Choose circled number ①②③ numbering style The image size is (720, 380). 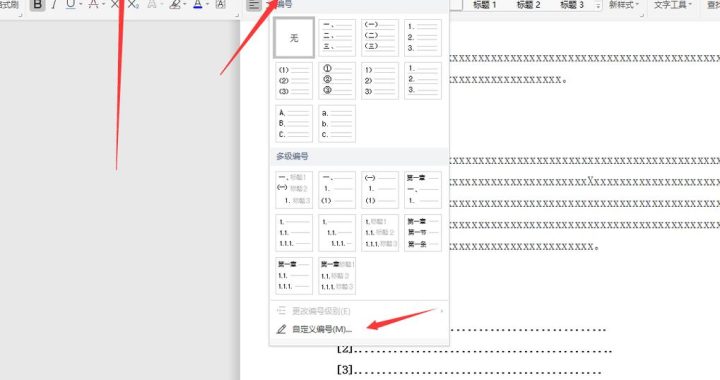(x=337, y=80)
